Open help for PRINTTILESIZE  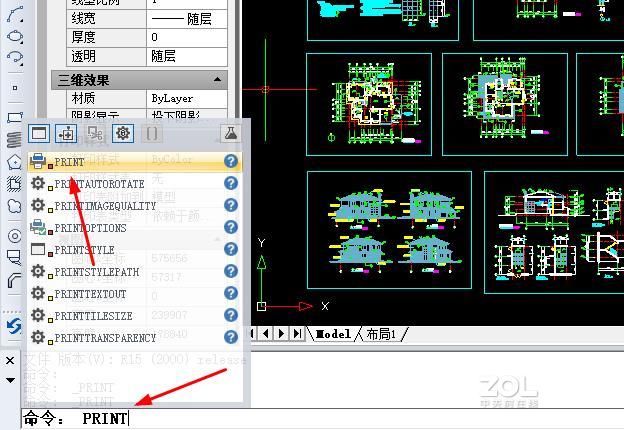(x=231, y=315)
